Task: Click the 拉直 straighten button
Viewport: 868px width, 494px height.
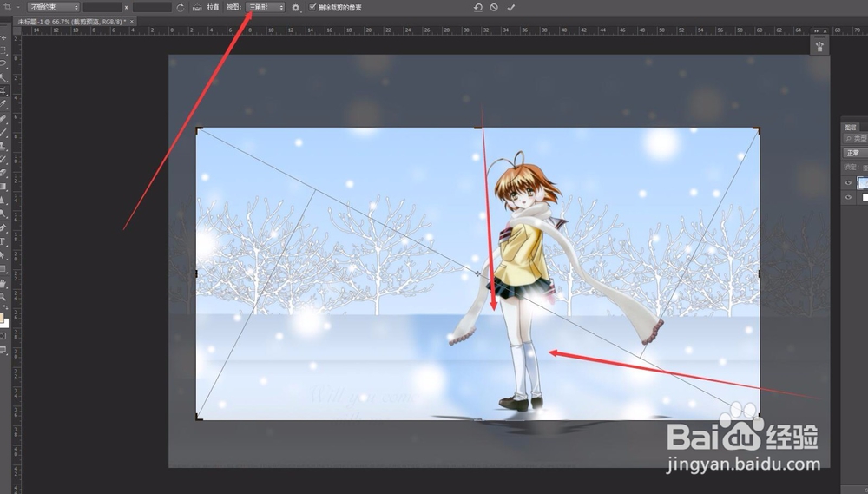Action: 214,8
